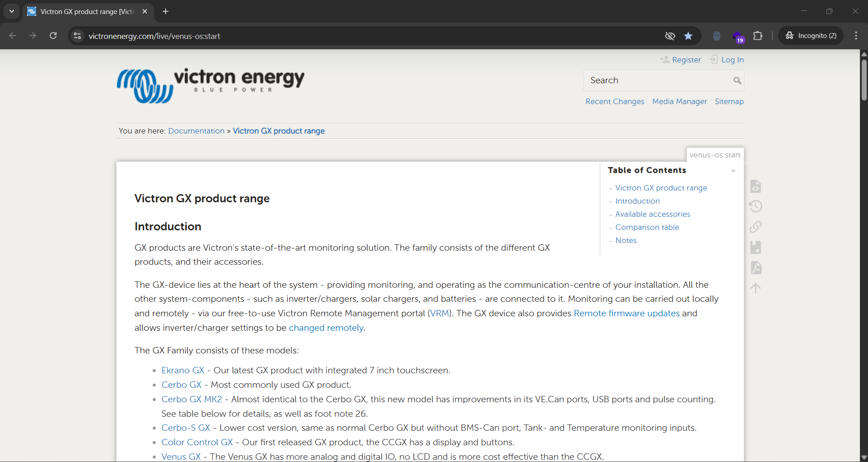Jump back to top via arrow icon
The width and height of the screenshot is (868, 462).
tap(756, 288)
